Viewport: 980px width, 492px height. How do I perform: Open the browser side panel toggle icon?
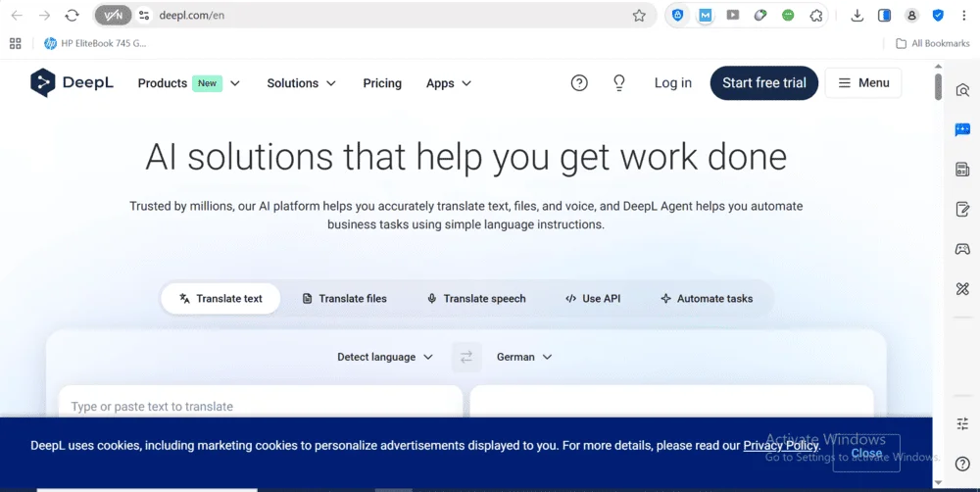tap(884, 16)
